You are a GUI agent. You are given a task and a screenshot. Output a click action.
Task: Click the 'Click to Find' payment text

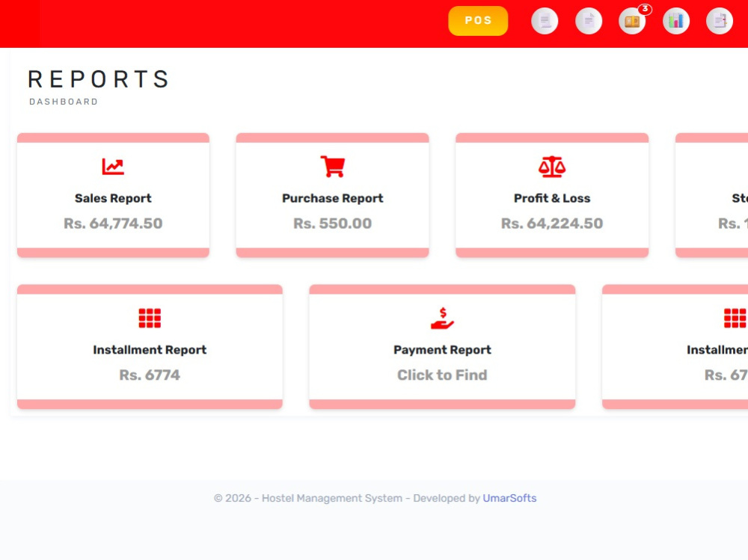(x=442, y=375)
